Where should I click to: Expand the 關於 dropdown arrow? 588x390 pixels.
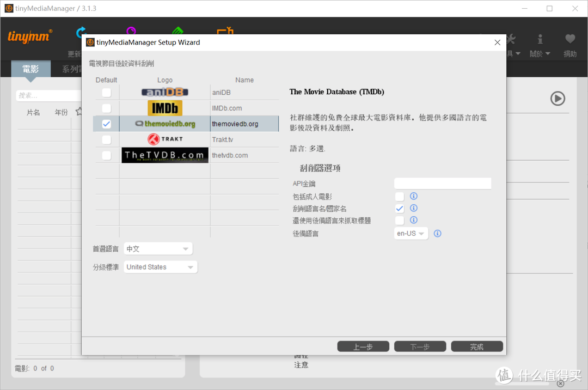548,53
